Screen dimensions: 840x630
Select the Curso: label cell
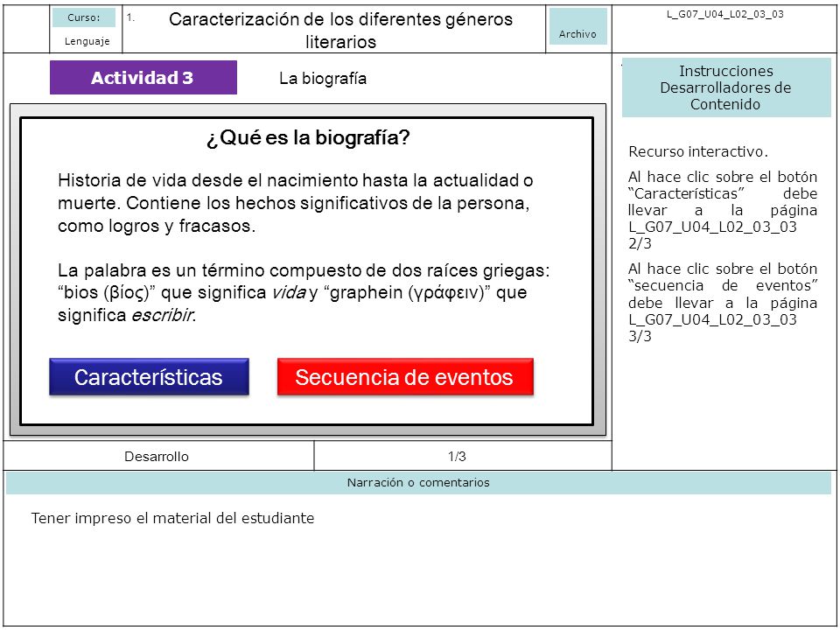coord(84,17)
